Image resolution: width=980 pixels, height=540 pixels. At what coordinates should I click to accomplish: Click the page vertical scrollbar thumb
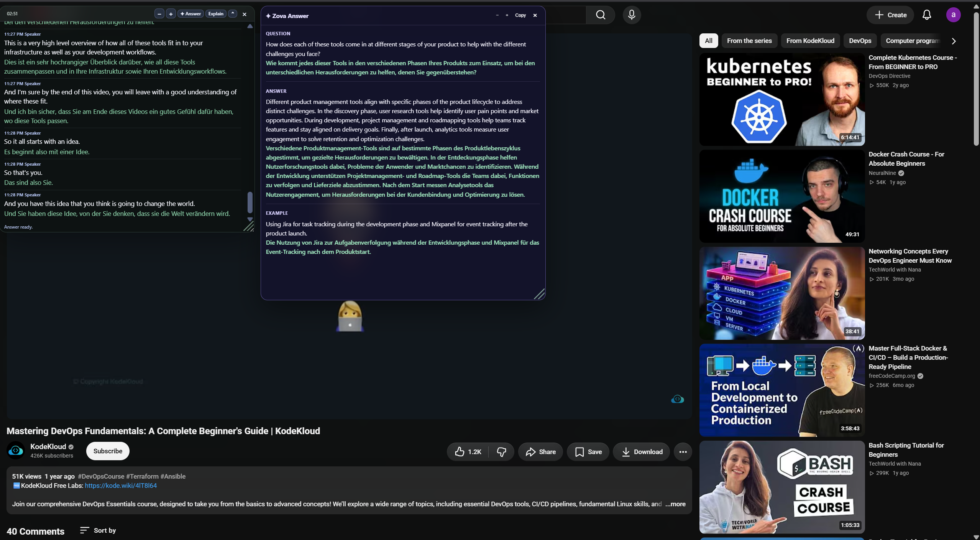point(976,79)
